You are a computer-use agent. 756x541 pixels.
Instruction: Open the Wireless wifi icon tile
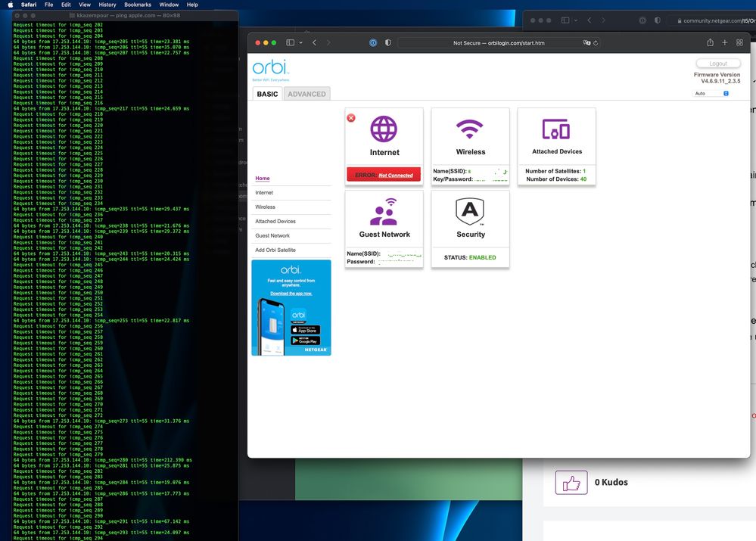pos(470,129)
